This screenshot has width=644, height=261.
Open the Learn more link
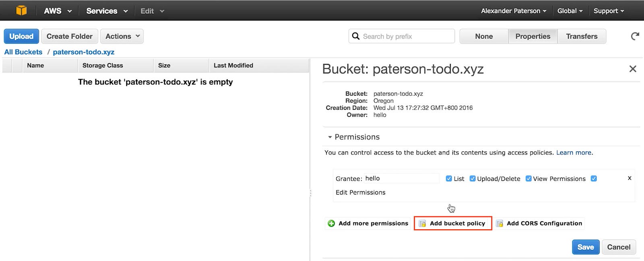pos(574,152)
